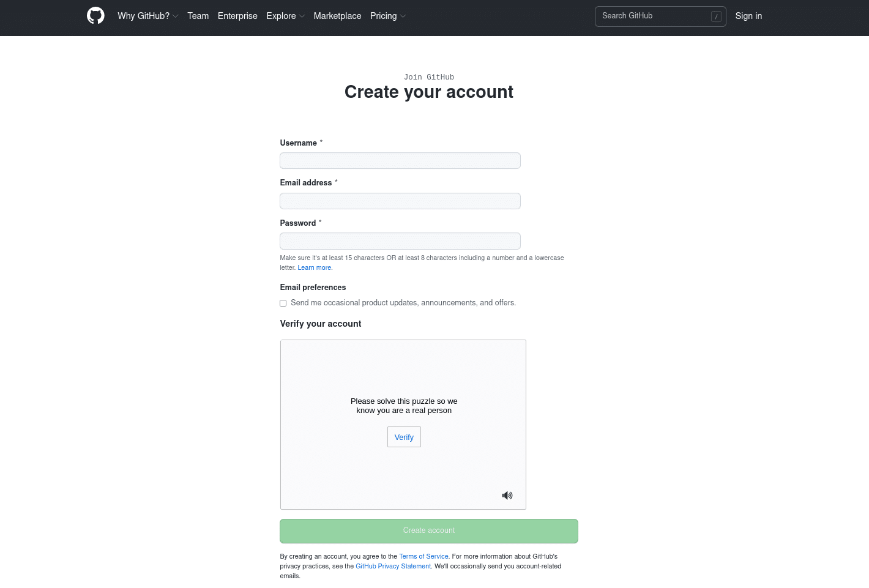Image resolution: width=869 pixels, height=588 pixels.
Task: Focus the Password input field
Action: [400, 241]
